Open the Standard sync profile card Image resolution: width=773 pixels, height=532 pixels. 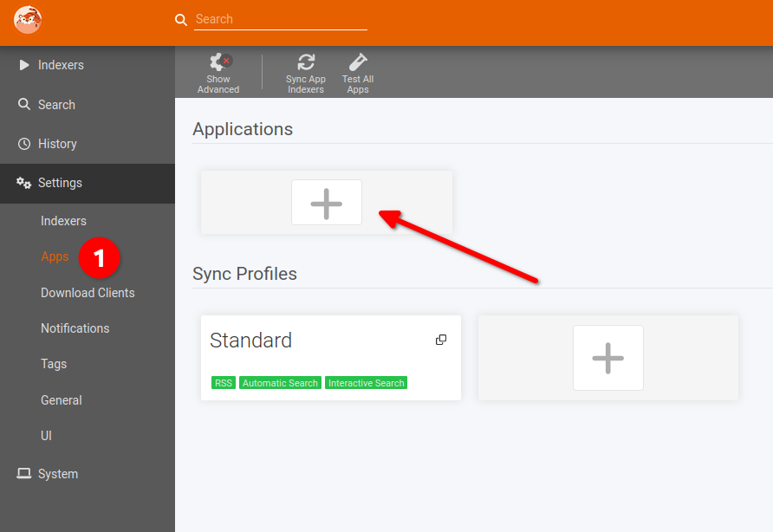(x=331, y=358)
